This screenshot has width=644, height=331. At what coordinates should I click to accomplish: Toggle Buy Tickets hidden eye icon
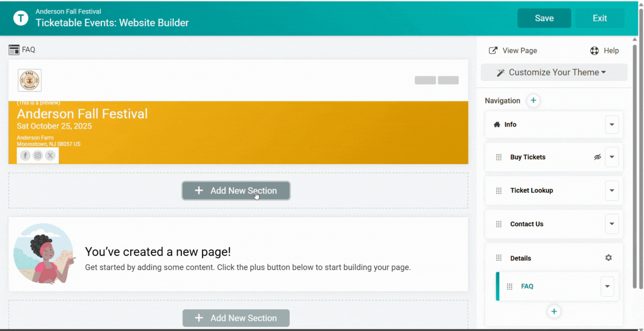597,157
